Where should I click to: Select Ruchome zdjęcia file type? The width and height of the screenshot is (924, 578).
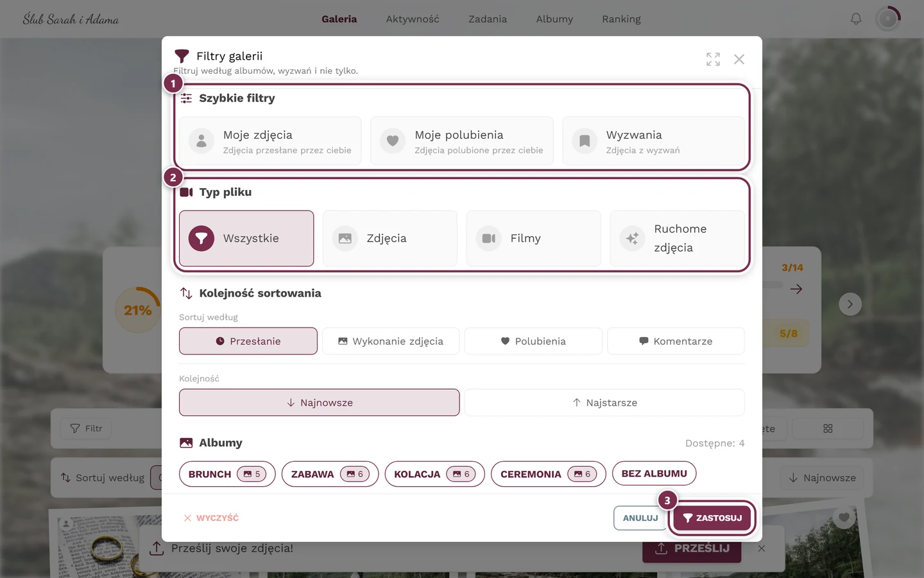(x=678, y=238)
